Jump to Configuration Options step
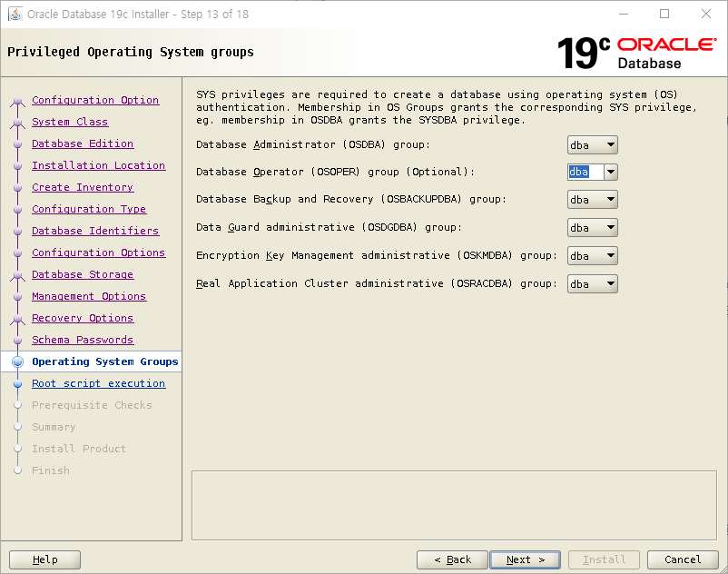This screenshot has height=574, width=728. tap(98, 252)
